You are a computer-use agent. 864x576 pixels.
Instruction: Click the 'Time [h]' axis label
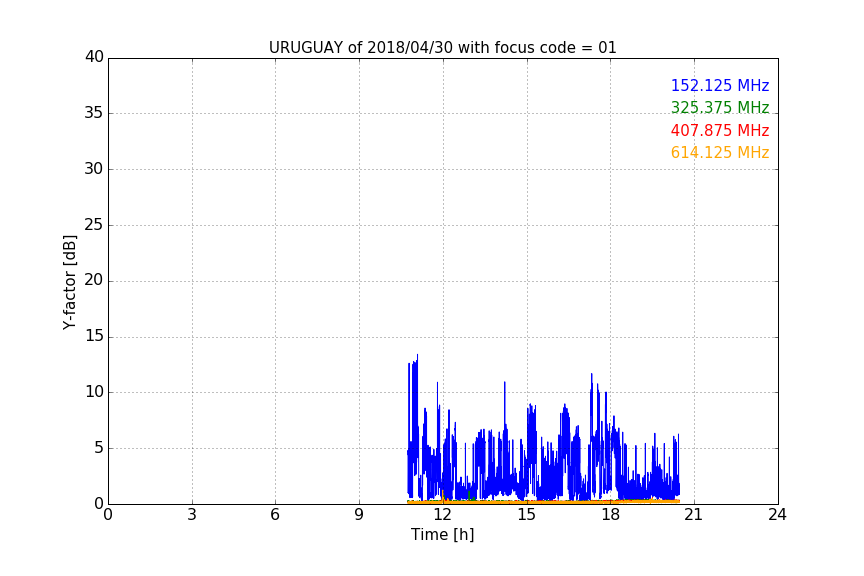pos(442,535)
